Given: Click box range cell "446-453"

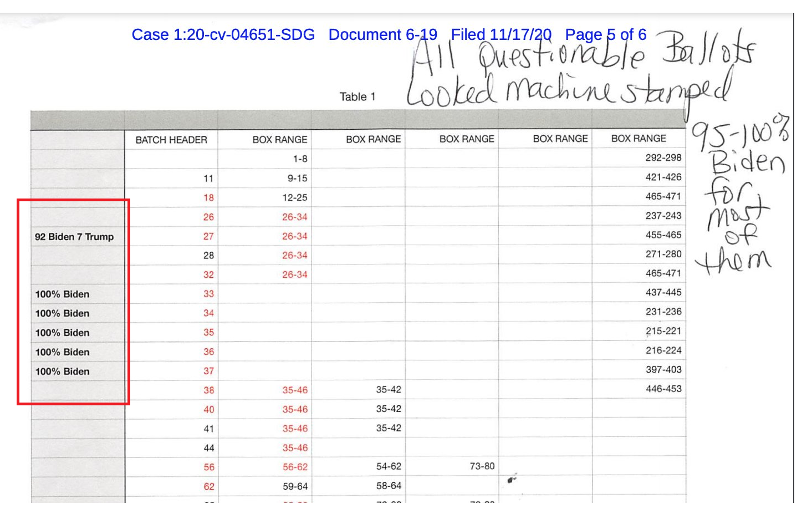Looking at the screenshot, I should tap(663, 389).
